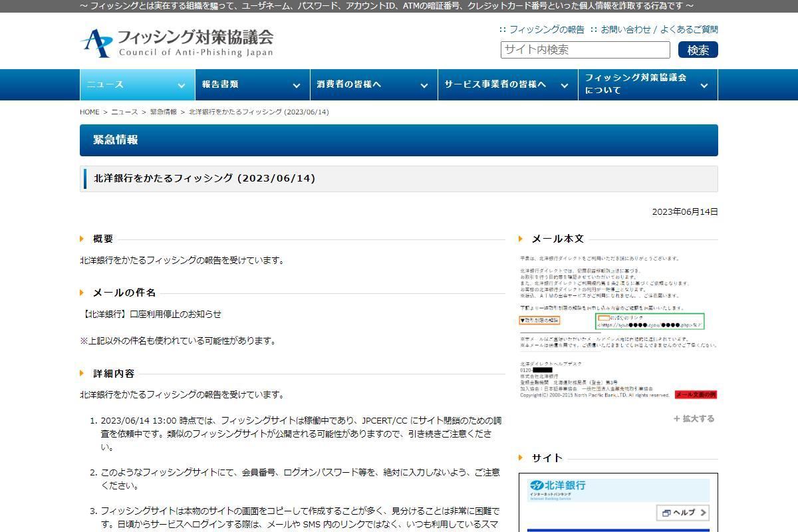The width and height of the screenshot is (798, 532).
Task: Go to 緊急情報 in the breadcrumb
Action: point(163,112)
